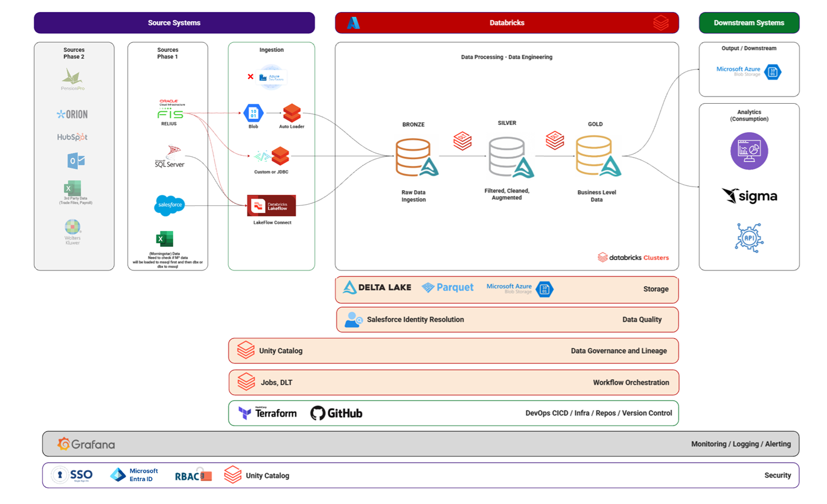Click the Databricks icon between Silver and Gold
Image resolution: width=827 pixels, height=504 pixels.
[555, 141]
